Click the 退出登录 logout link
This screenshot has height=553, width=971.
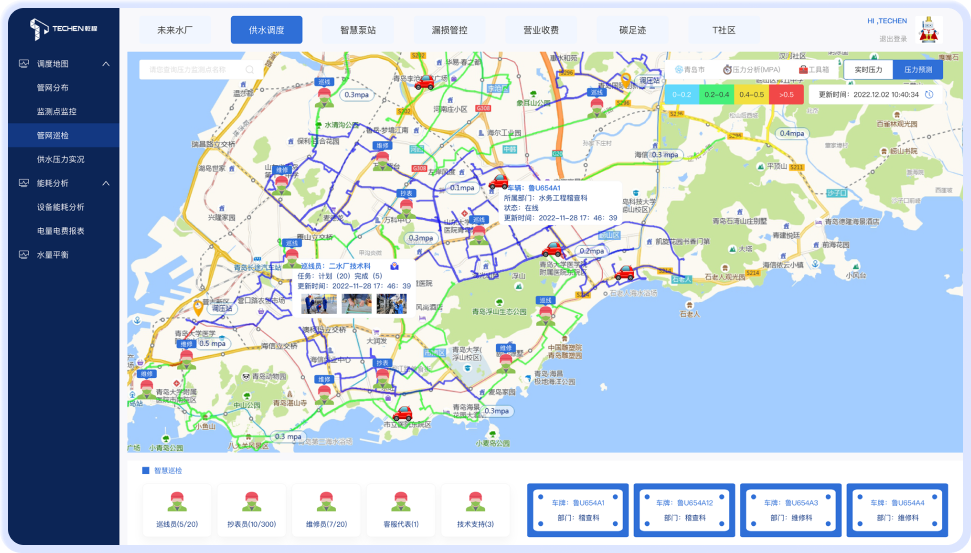pyautogui.click(x=893, y=39)
